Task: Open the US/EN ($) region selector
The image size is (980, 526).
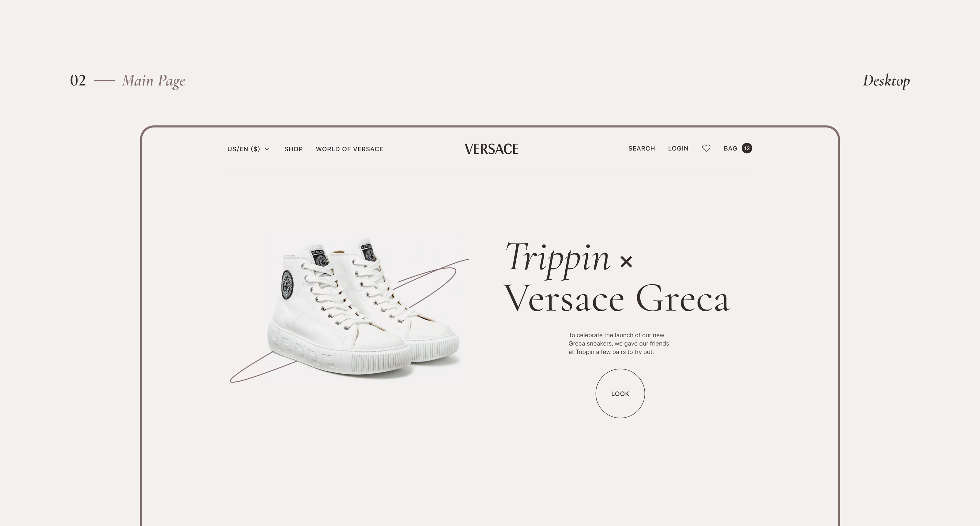Action: pos(248,149)
